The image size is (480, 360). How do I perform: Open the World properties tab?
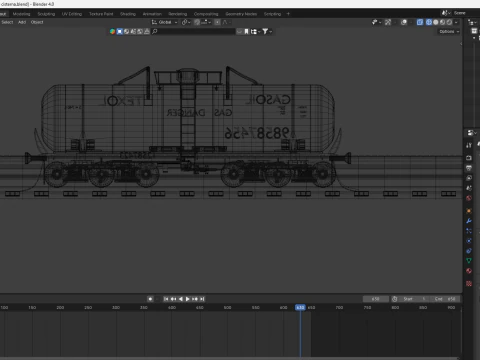pos(469,198)
